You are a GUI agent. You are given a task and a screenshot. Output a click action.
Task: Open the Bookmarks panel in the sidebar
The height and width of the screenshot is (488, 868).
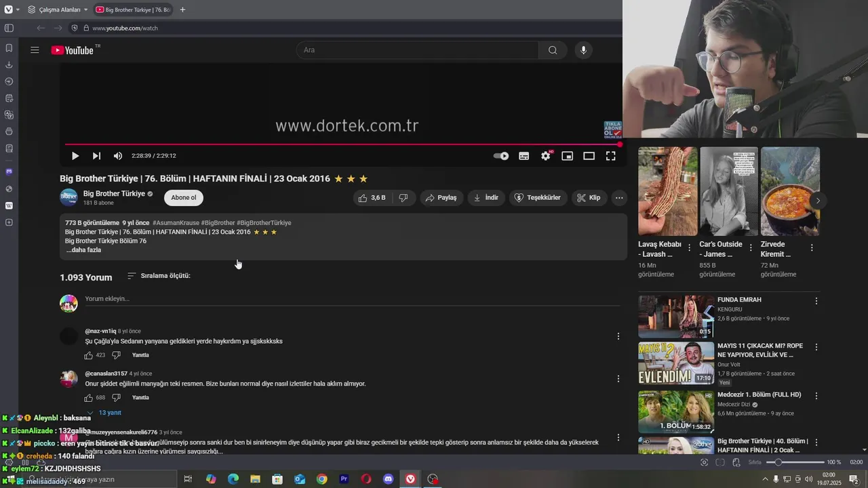click(9, 48)
